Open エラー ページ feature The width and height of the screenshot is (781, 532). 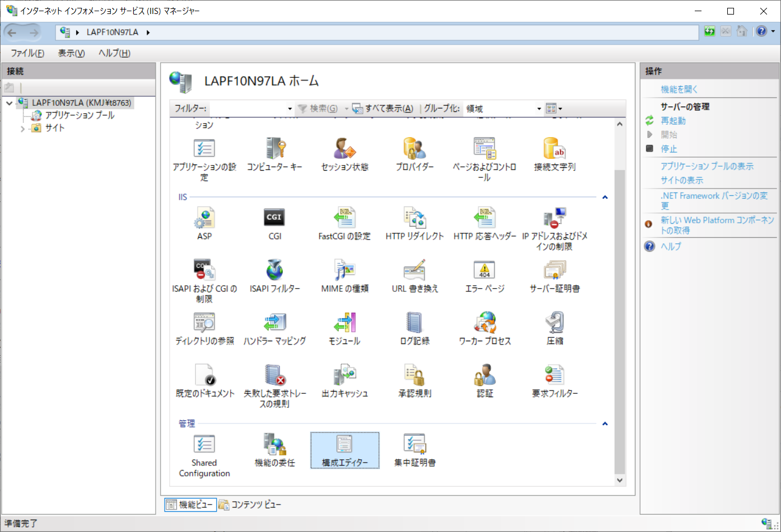[485, 276]
